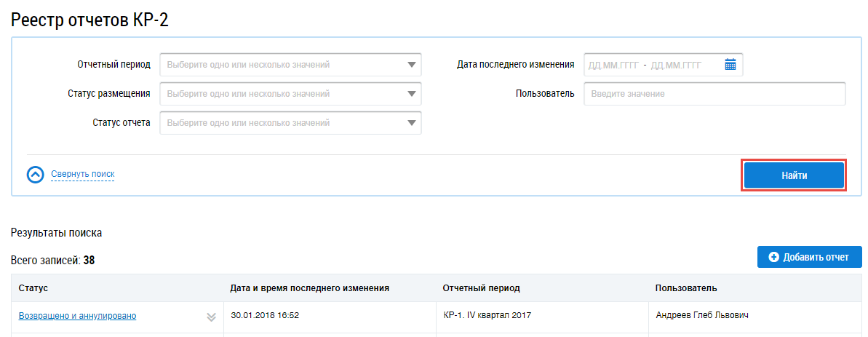
Task: Click the Свернуть поиск link
Action: (82, 175)
